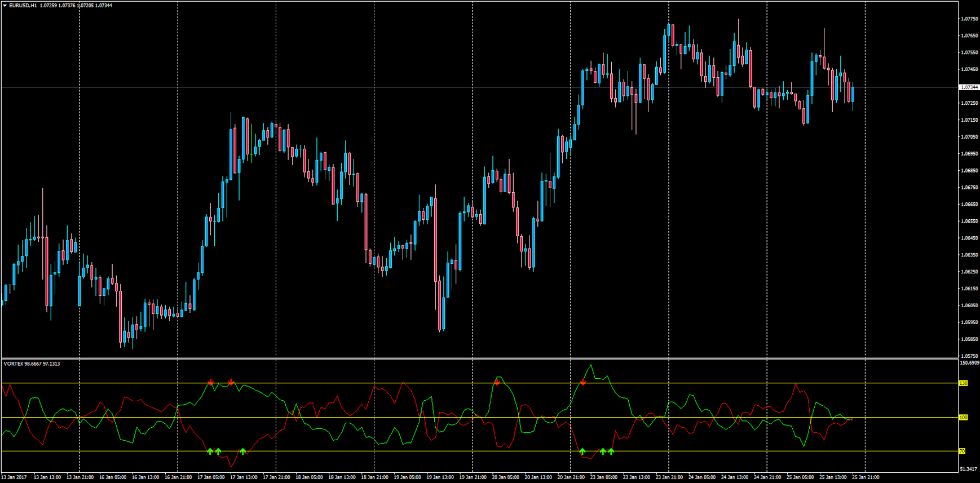Click the 13 Jan 13:00 time label
The height and width of the screenshot is (483, 980).
tap(47, 477)
